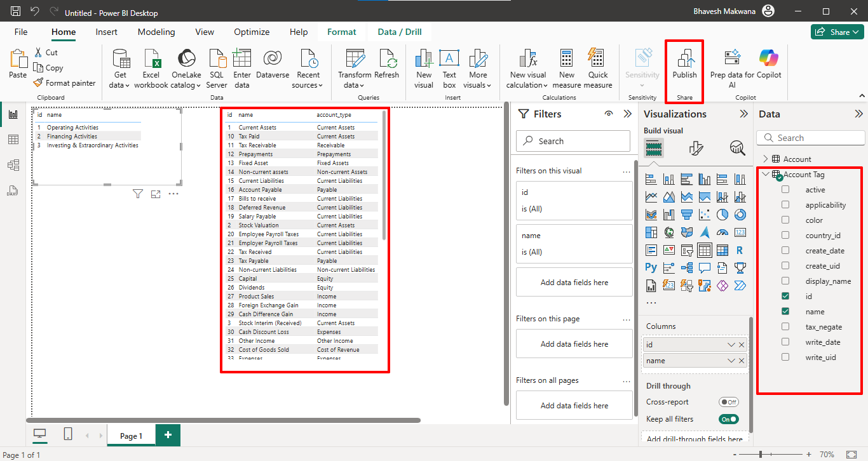The height and width of the screenshot is (461, 868).
Task: Collapse the Visualizations pane
Action: click(x=743, y=114)
